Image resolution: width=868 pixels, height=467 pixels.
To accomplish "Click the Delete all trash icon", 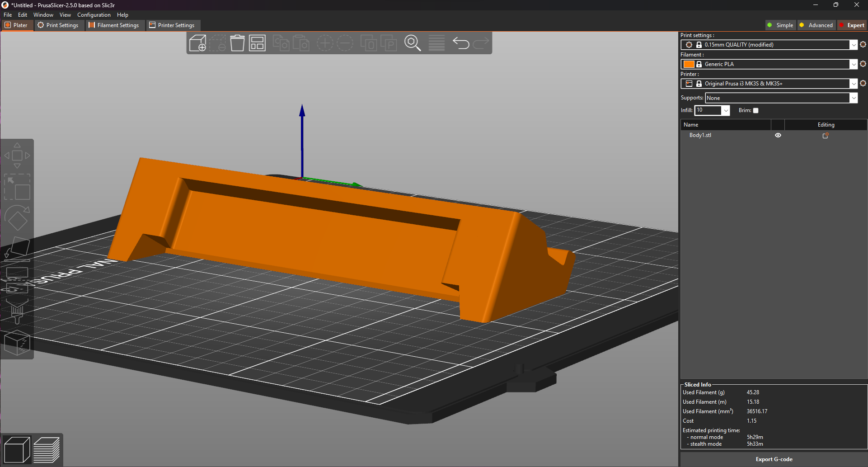I will [237, 43].
